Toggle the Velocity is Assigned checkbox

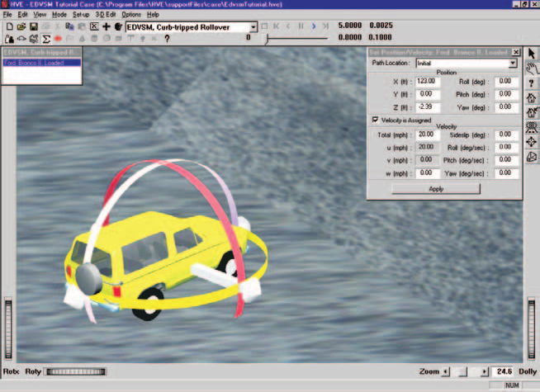click(375, 120)
